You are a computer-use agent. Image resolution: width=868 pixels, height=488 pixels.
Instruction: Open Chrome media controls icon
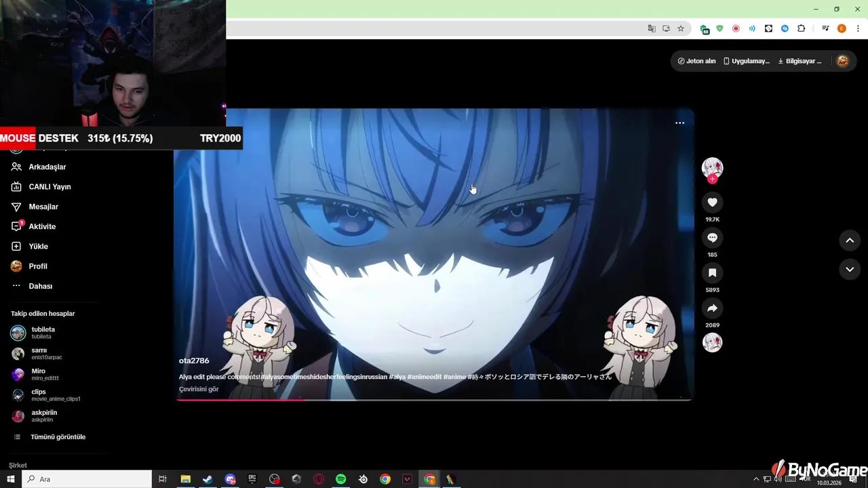point(825,28)
